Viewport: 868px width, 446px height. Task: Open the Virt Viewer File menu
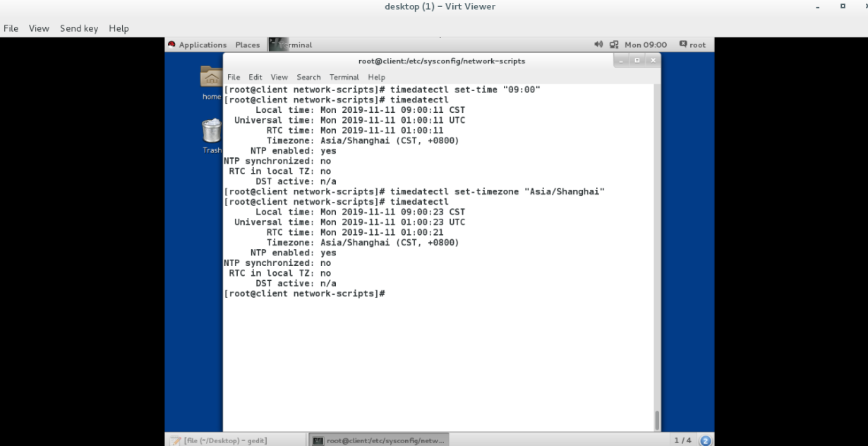pyautogui.click(x=11, y=28)
